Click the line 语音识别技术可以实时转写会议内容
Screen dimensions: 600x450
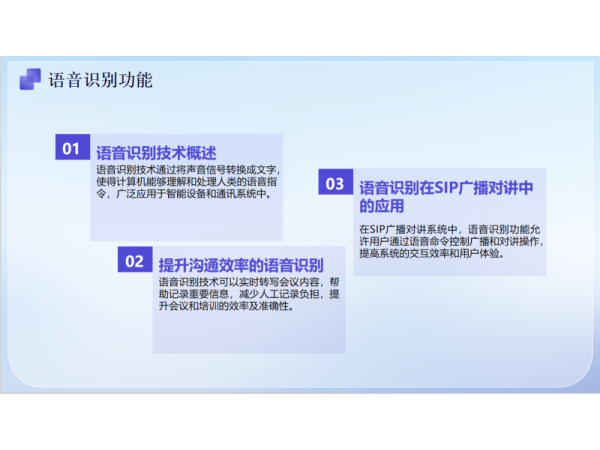point(248,282)
